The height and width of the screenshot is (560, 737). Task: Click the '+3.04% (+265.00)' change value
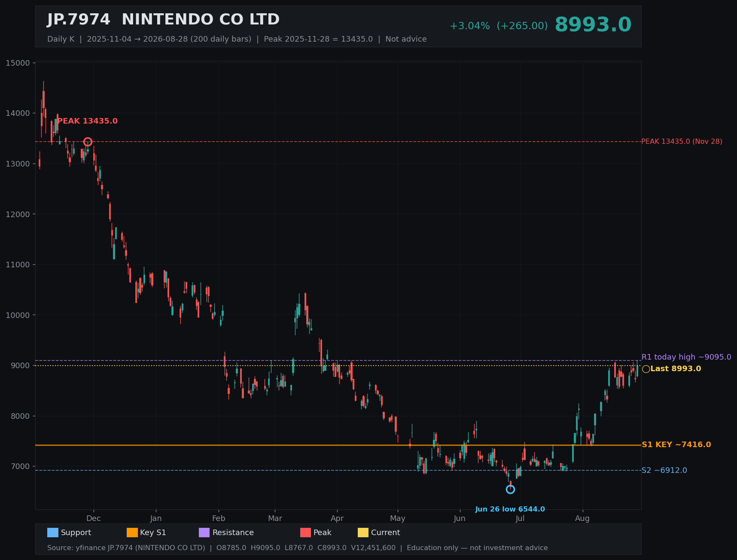pos(499,26)
